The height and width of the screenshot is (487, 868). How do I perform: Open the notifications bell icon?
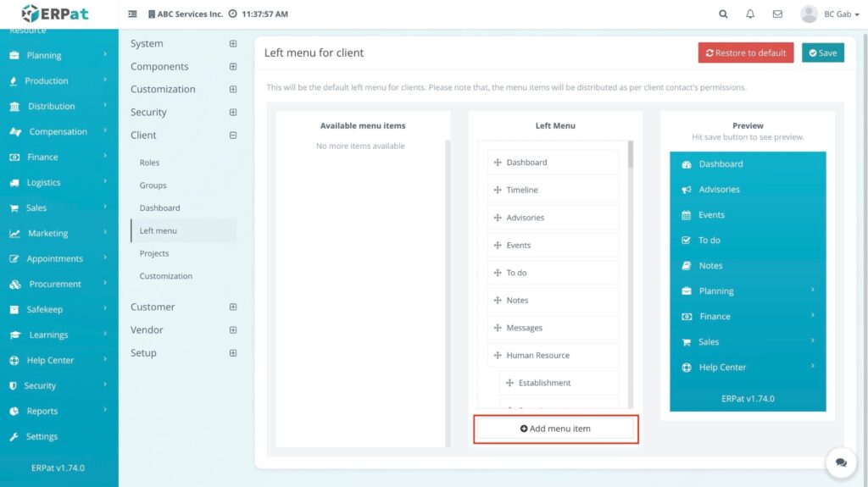(750, 14)
